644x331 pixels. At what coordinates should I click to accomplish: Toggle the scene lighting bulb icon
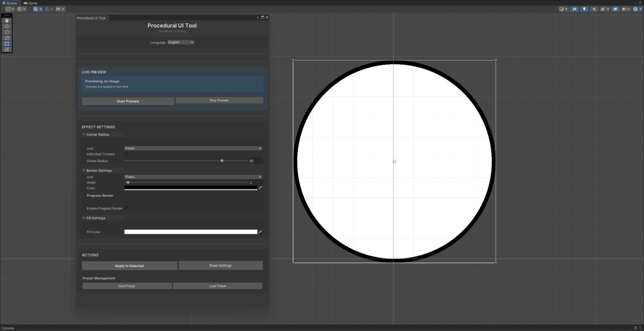[x=584, y=9]
